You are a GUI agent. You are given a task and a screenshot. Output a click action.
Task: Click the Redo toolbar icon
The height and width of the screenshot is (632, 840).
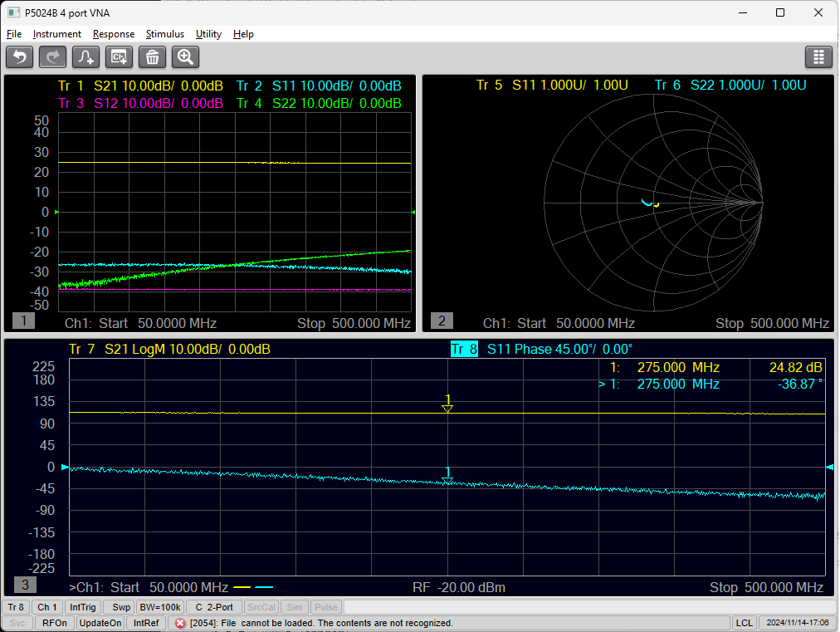52,56
